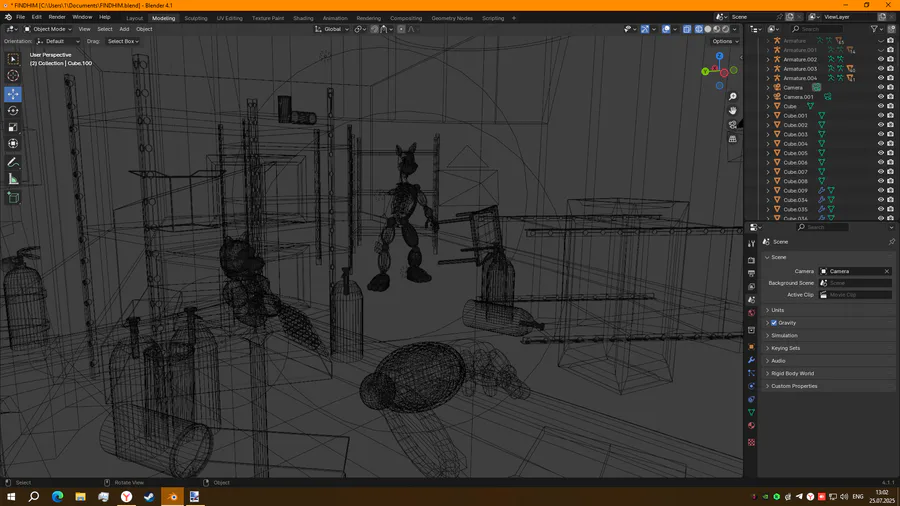Open the Texture properties tab
The image size is (900, 506).
tap(751, 442)
